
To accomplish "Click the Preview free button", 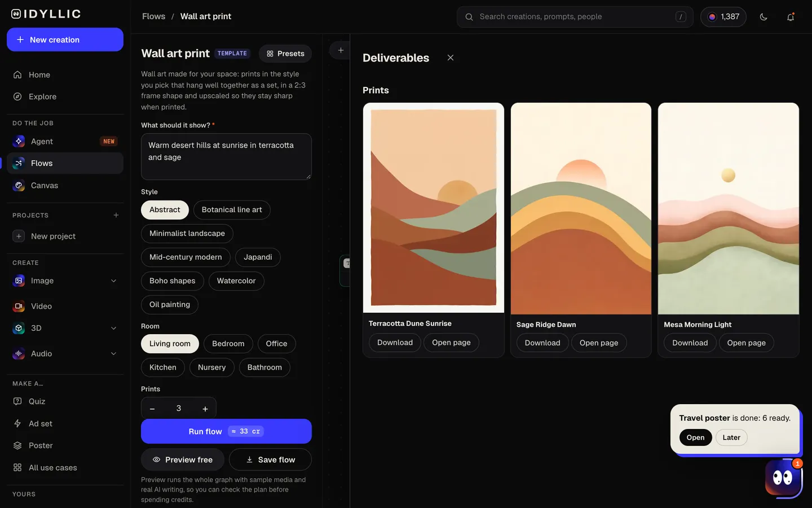I will 183,459.
